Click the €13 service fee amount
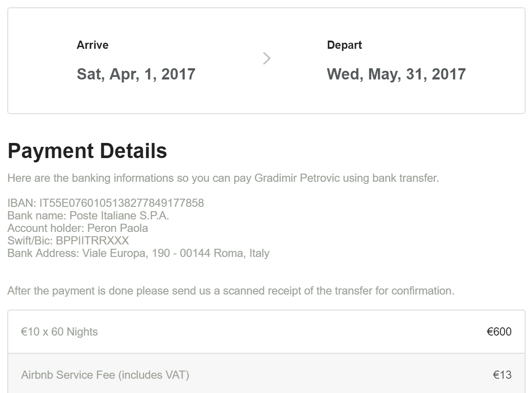This screenshot has height=393, width=532. pos(502,375)
